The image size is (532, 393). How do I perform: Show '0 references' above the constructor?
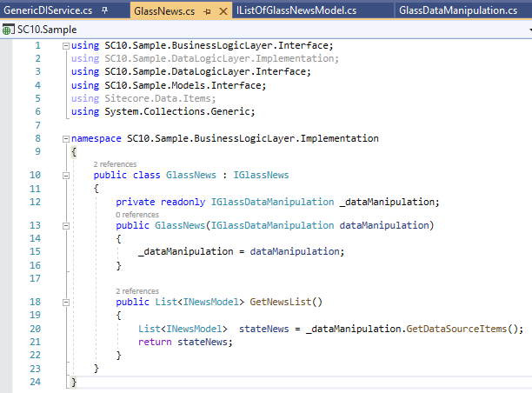(137, 215)
